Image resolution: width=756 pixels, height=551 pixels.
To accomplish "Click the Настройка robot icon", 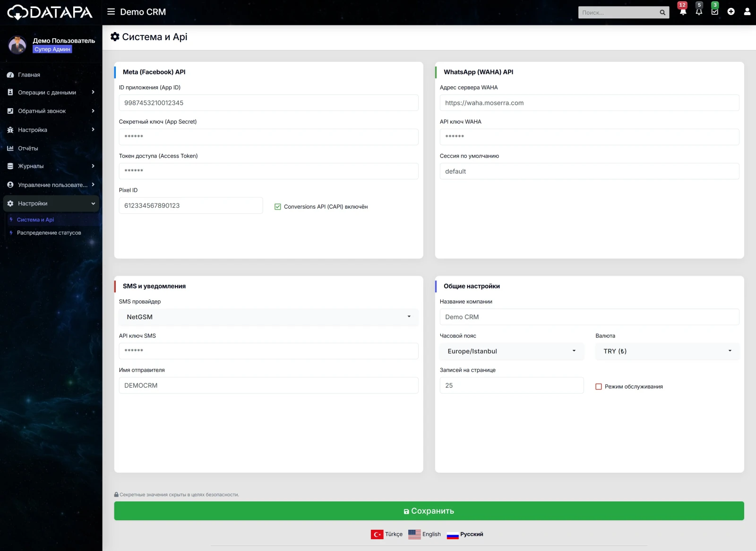I will coord(10,130).
